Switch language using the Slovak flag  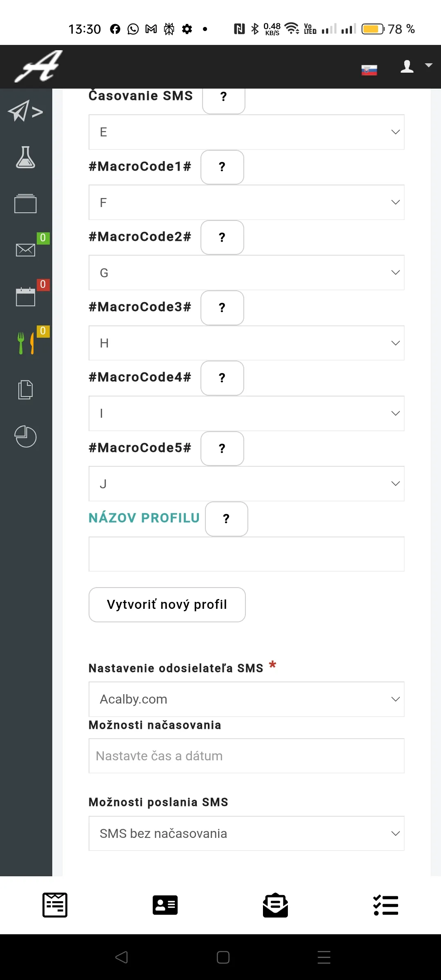tap(369, 70)
